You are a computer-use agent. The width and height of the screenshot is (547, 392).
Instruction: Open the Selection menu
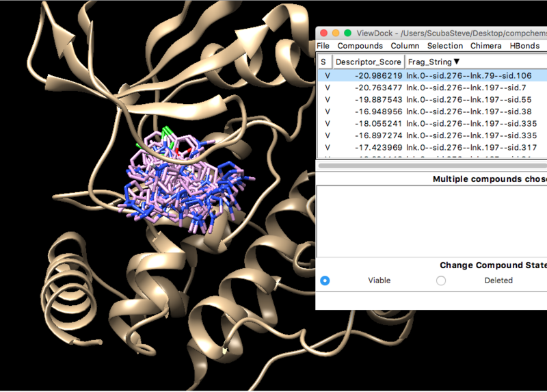(x=445, y=46)
